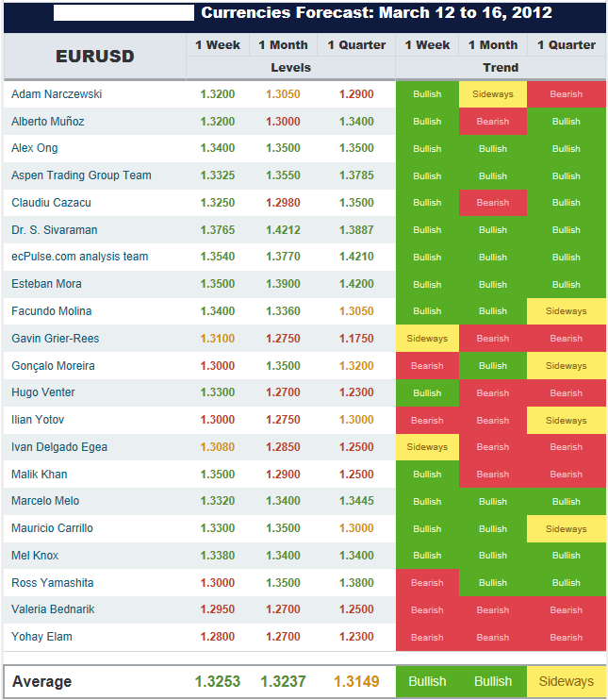This screenshot has height=700, width=608.
Task: Click Claudiu Cazacu's 1.2980 monthly level
Action: [x=283, y=203]
